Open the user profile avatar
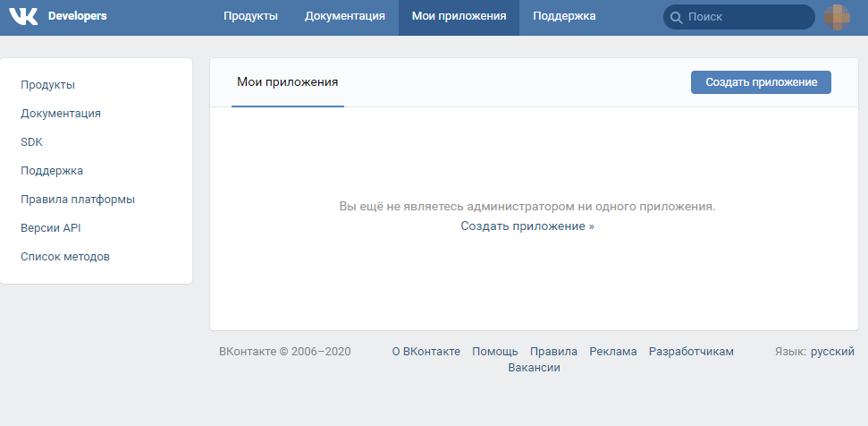Viewport: 868px width, 426px height. pos(838,17)
